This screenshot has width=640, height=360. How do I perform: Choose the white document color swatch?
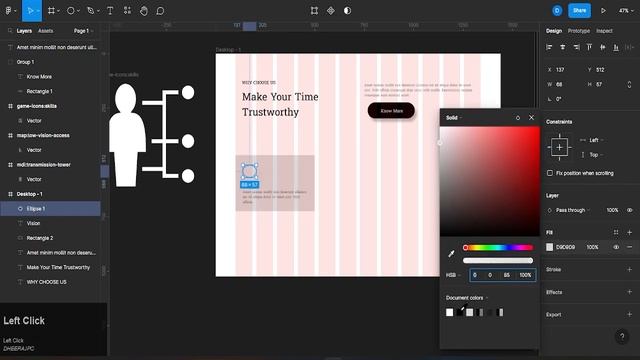click(449, 312)
